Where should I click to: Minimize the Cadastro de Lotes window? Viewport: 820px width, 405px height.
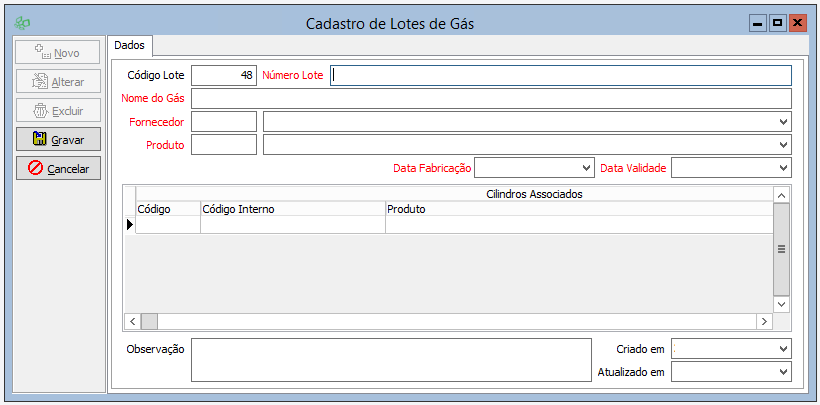[x=759, y=22]
